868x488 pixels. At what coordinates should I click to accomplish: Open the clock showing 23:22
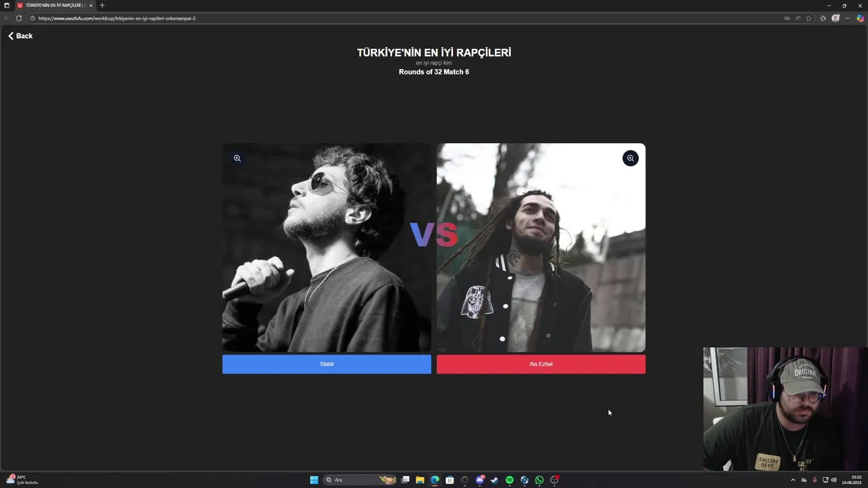tap(852, 480)
